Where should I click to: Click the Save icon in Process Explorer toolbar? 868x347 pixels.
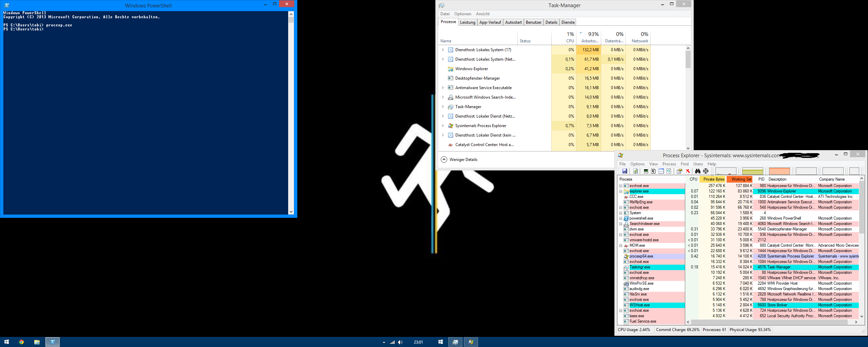pos(625,171)
